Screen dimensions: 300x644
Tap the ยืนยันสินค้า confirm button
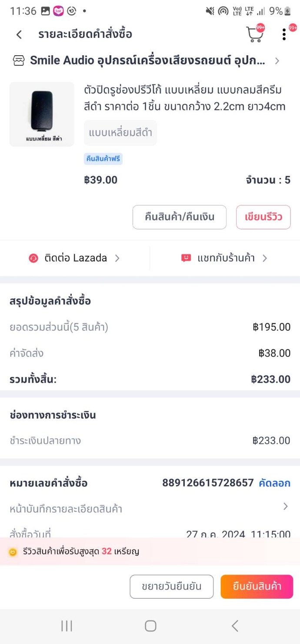tap(257, 587)
